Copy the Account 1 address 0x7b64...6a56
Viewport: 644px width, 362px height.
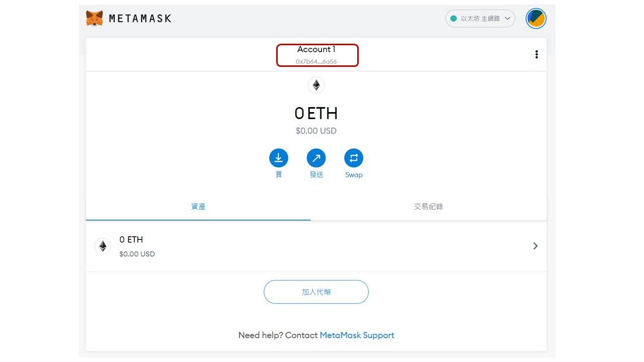(316, 61)
